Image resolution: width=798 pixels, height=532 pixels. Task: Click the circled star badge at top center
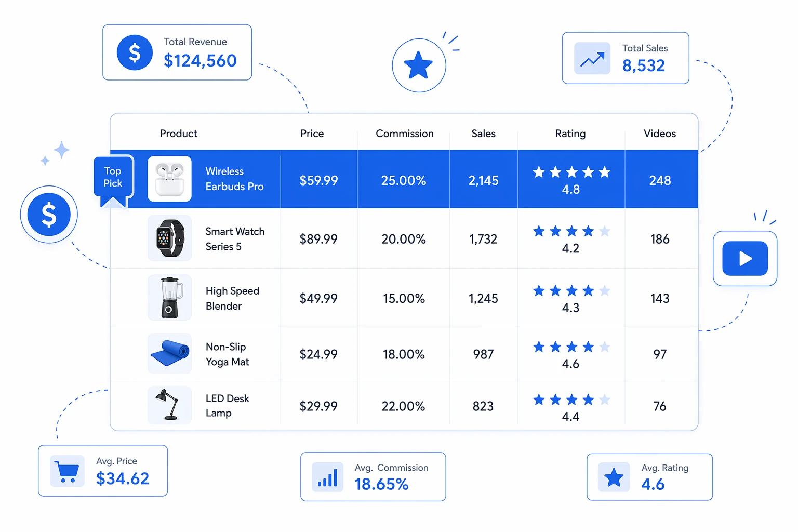(419, 65)
